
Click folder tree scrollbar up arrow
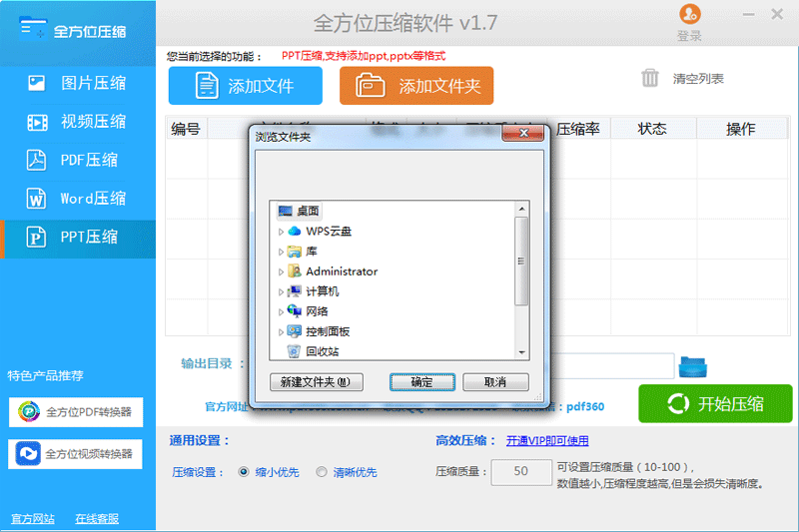click(521, 209)
